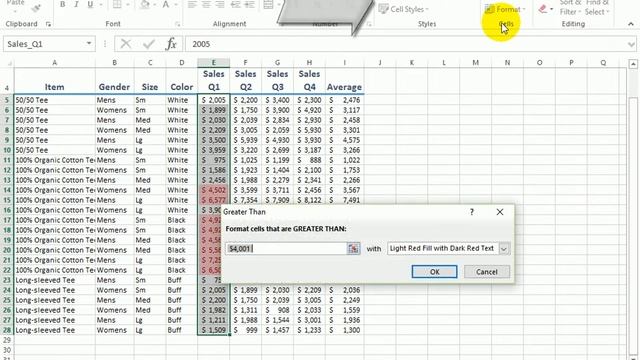The height and width of the screenshot is (360, 640).
Task: Select the column E header
Action: 213,62
